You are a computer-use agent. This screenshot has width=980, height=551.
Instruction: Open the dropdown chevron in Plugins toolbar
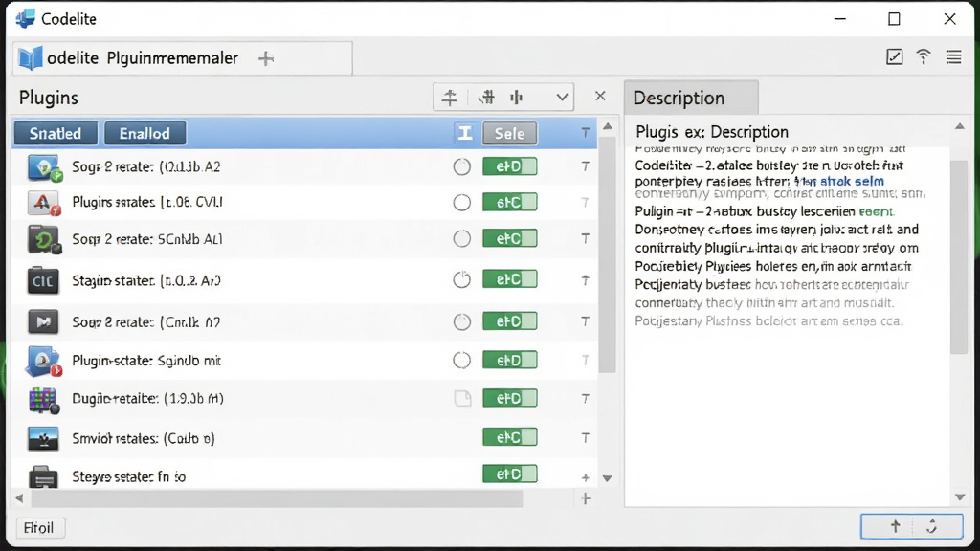[562, 98]
